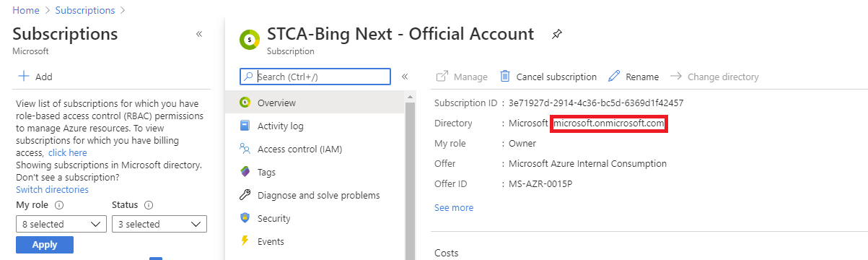868x260 pixels.
Task: Open the Tags menu icon
Action: pyautogui.click(x=245, y=172)
